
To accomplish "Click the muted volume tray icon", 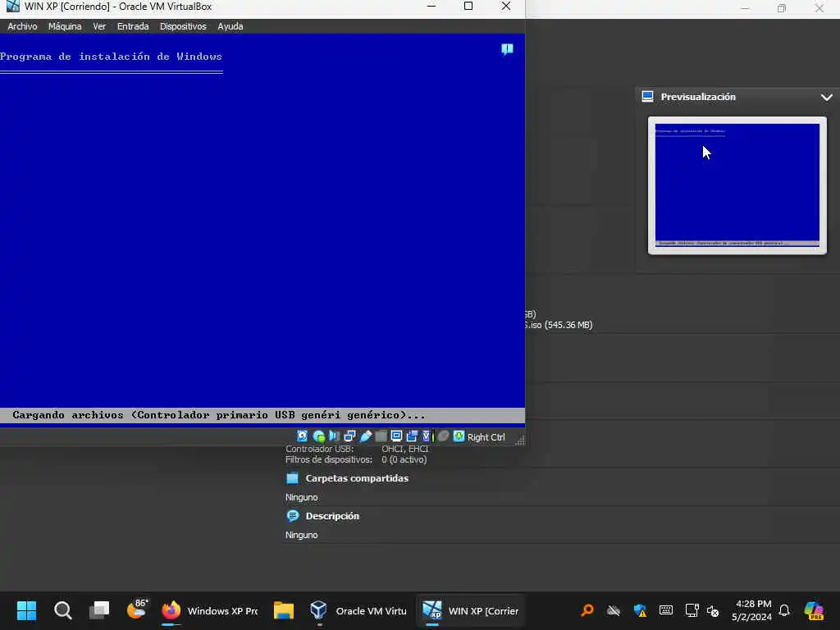I will click(713, 610).
